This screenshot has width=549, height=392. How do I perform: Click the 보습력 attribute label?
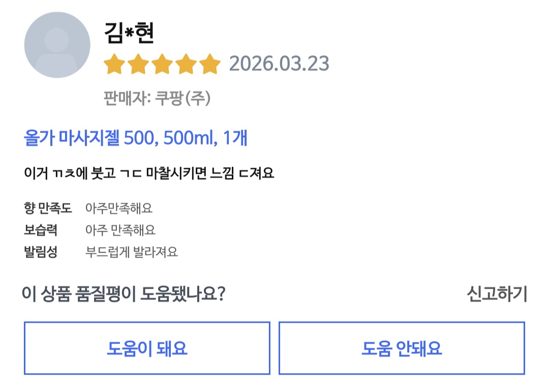pyautogui.click(x=41, y=230)
